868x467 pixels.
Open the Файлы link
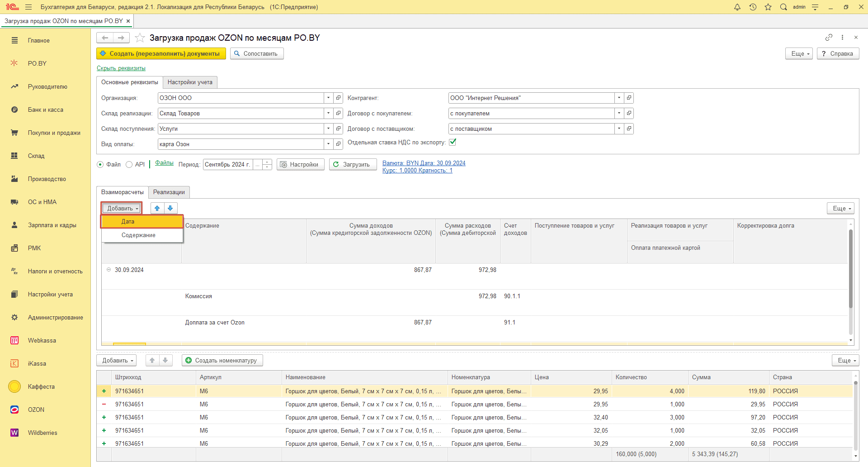(165, 163)
